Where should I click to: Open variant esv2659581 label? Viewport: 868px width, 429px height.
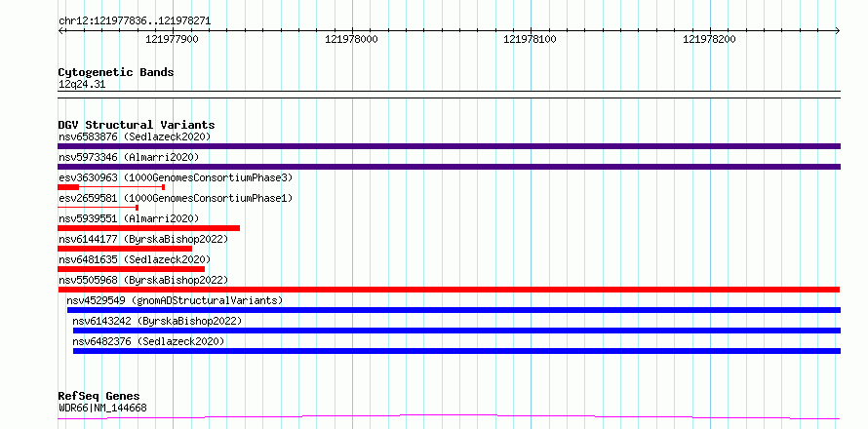[176, 198]
